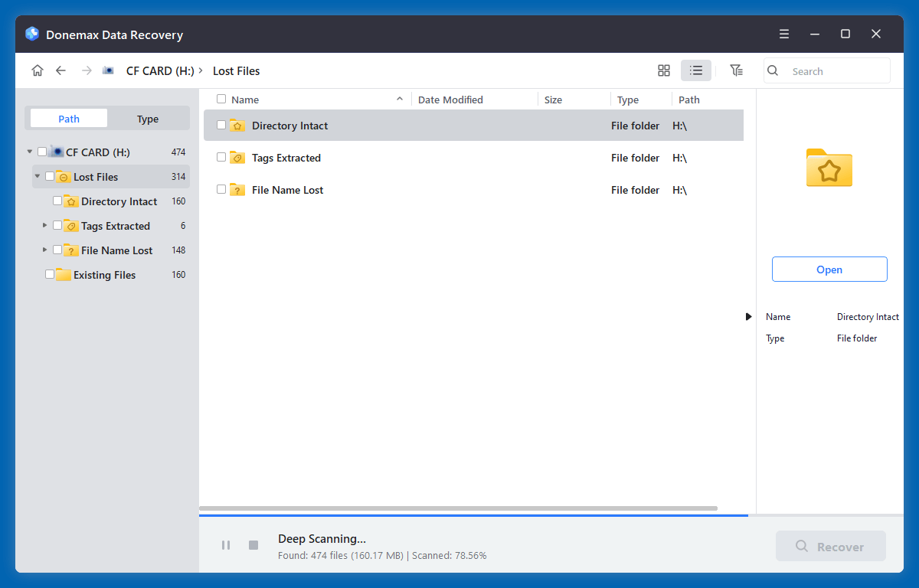
Task: Activate list view mode
Action: coord(695,70)
